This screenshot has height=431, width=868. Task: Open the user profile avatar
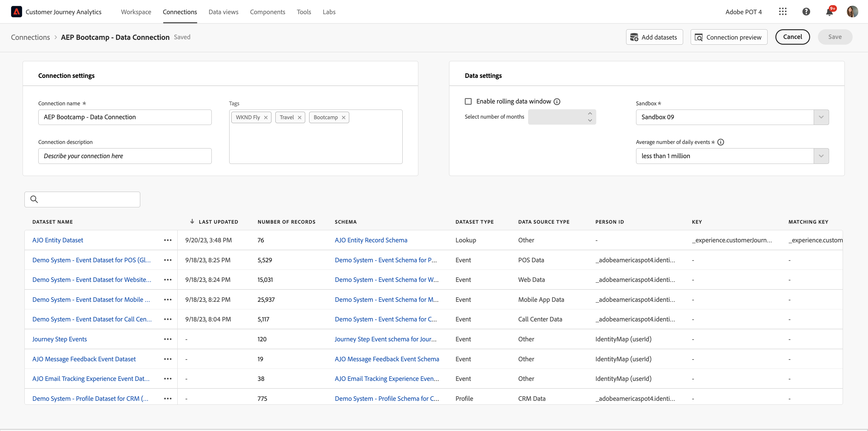852,12
